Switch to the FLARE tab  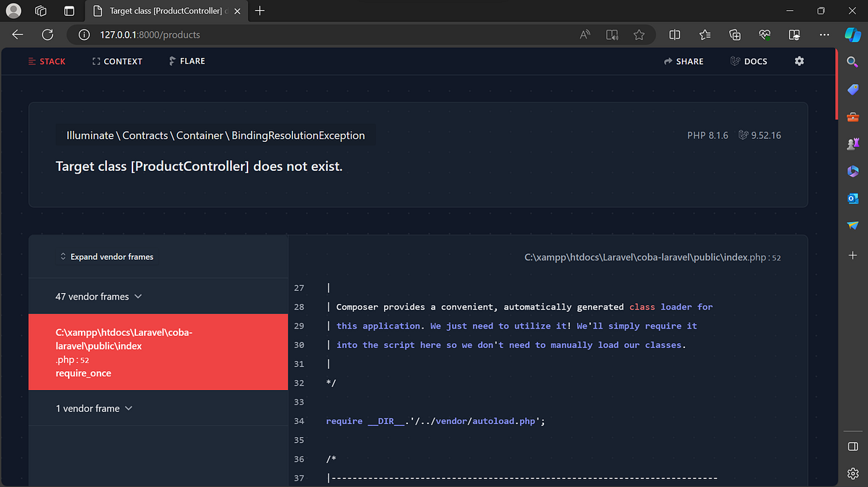(x=187, y=62)
